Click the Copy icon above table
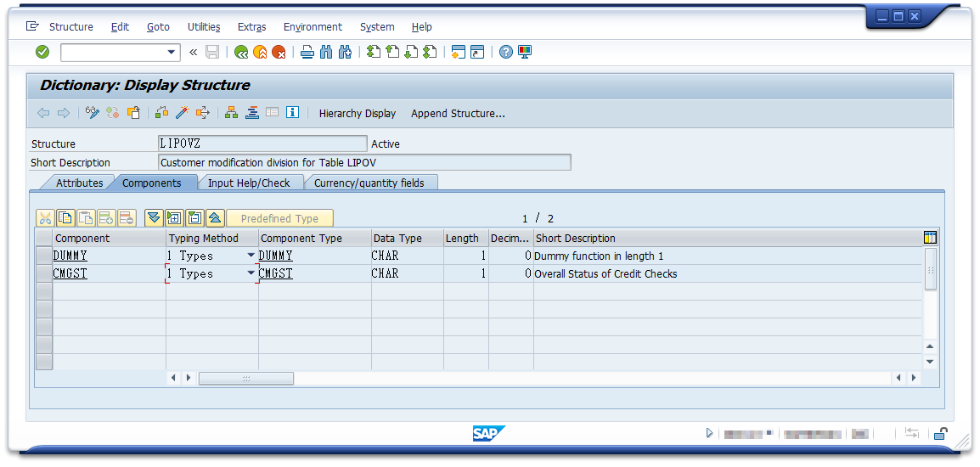Image resolution: width=980 pixels, height=467 pixels. (65, 218)
